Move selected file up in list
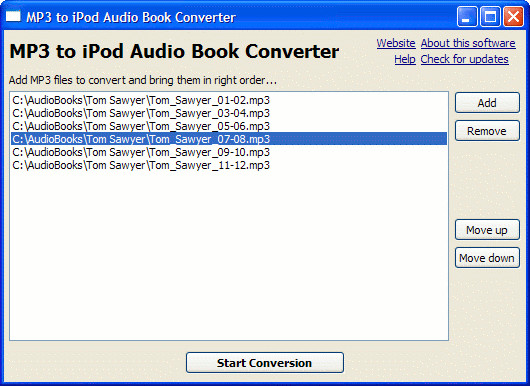The width and height of the screenshot is (530, 386). point(487,230)
